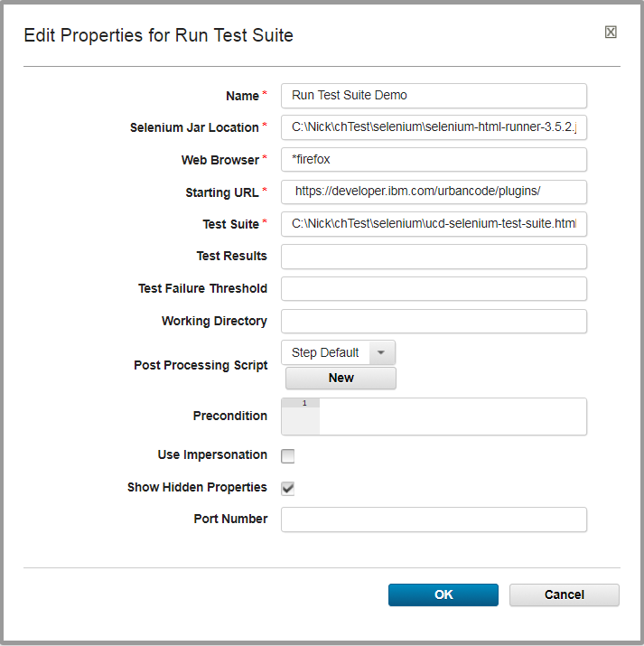Click the Port Number input field
This screenshot has width=644, height=646.
434,520
